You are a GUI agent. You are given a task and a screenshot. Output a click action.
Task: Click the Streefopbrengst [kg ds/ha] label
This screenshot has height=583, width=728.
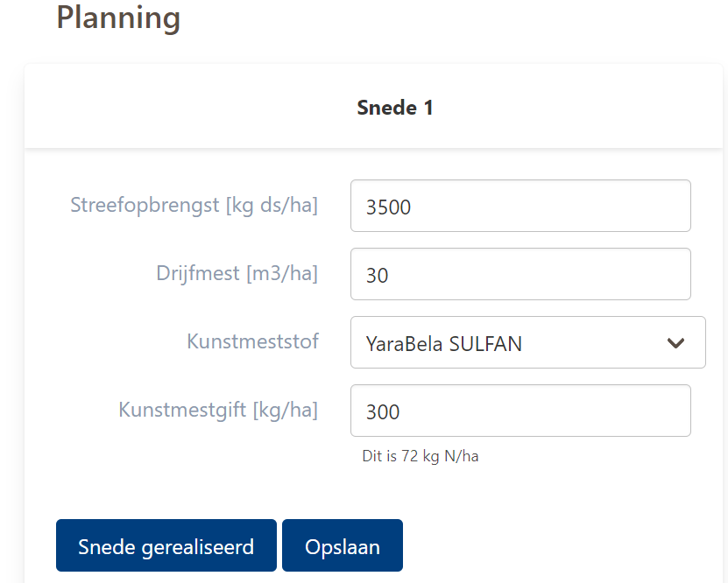(x=194, y=206)
